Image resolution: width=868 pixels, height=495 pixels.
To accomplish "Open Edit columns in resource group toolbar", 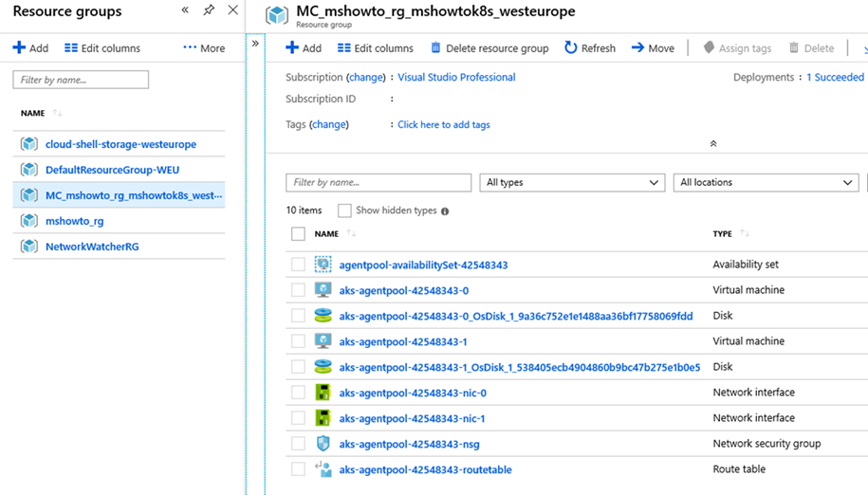I will 376,48.
